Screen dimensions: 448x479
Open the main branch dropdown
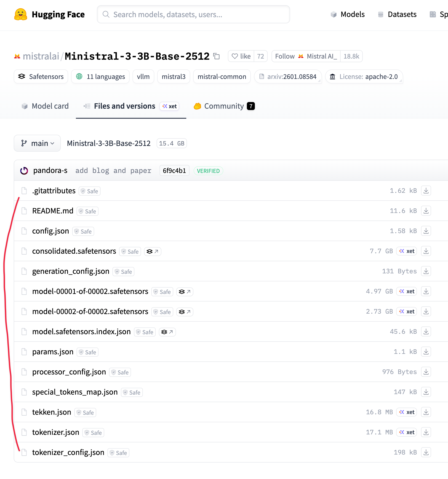point(37,143)
